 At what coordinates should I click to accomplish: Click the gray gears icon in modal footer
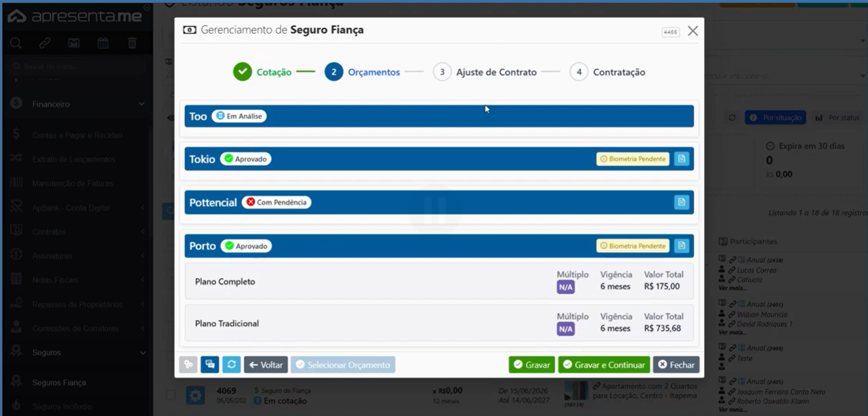(188, 365)
